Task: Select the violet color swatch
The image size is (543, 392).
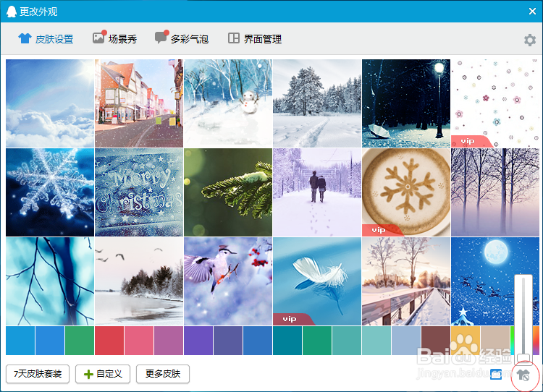Action: click(x=198, y=341)
